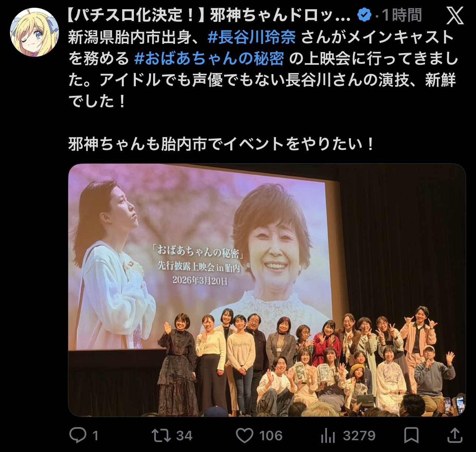This screenshot has width=476, height=452.
Task: Open hashtag #おばあちゃんの秘密 link
Action: point(209,59)
